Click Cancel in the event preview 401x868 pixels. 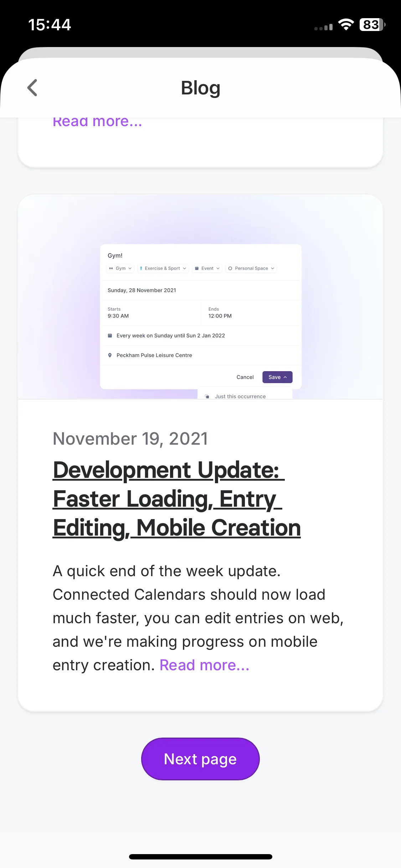click(245, 377)
